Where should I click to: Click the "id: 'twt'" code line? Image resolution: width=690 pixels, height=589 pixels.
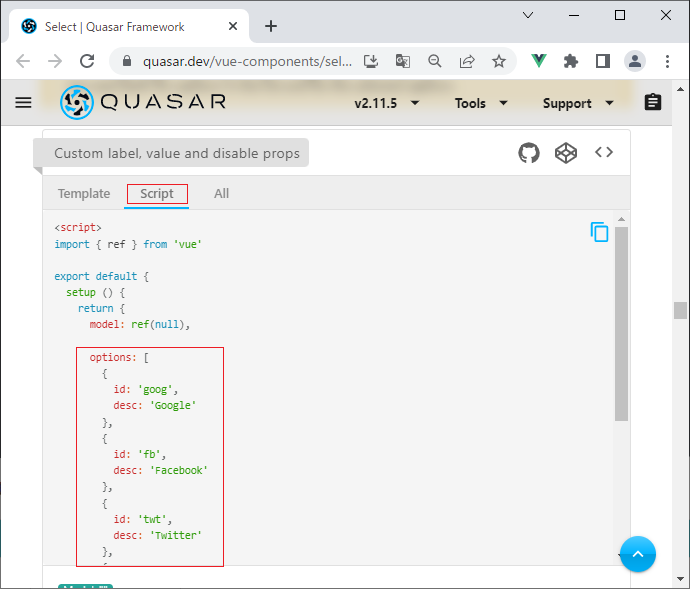click(x=143, y=519)
